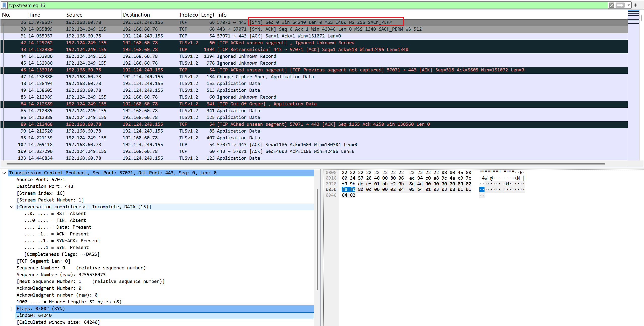Image resolution: width=644 pixels, height=326 pixels.
Task: Click the packet list horizontal scrollbar
Action: coord(306,164)
